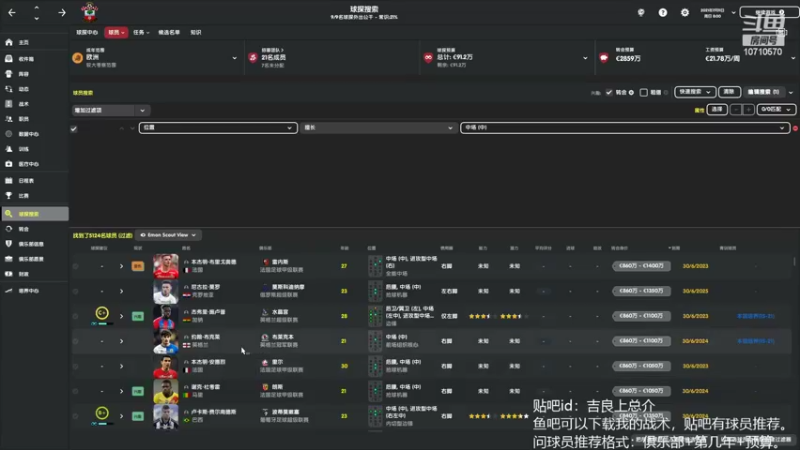Open the help question mark icon
800x450 pixels.
pyautogui.click(x=663, y=12)
